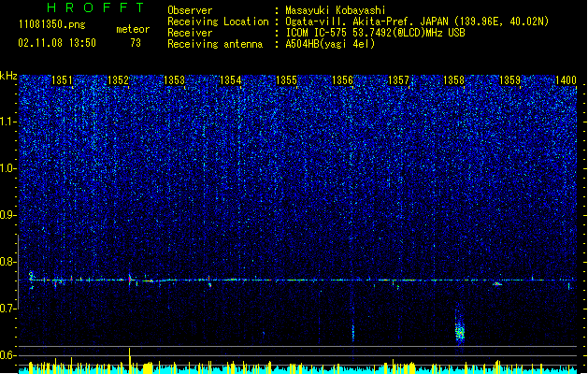This screenshot has width=588, height=374.
Task: Click the 0.8 kHz axis label
Action: (x=7, y=262)
